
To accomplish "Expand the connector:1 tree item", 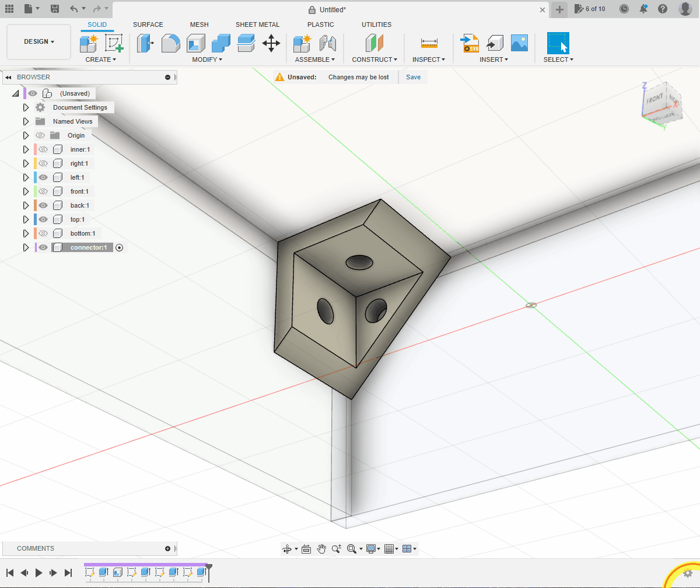I will pos(26,247).
